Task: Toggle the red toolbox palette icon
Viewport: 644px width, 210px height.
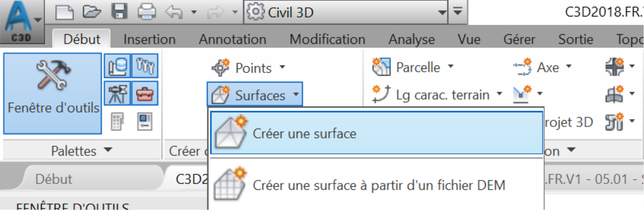Action: click(145, 93)
